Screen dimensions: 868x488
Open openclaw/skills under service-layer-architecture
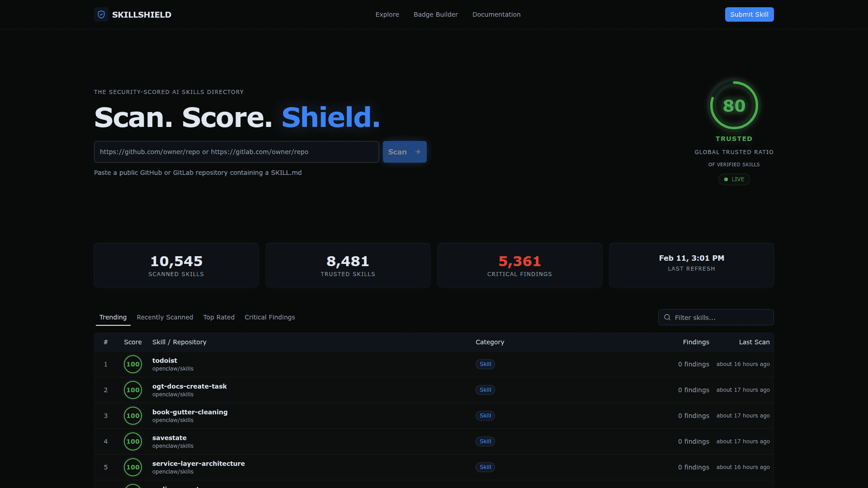(173, 471)
